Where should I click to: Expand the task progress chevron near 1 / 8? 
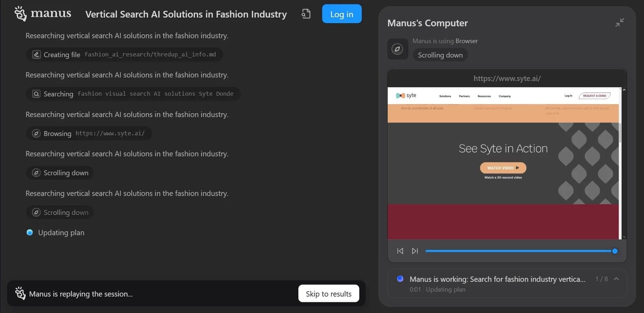click(x=616, y=279)
